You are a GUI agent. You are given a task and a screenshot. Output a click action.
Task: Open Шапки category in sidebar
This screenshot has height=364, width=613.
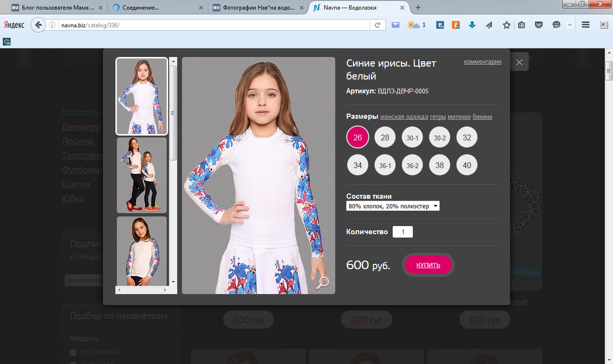(76, 184)
